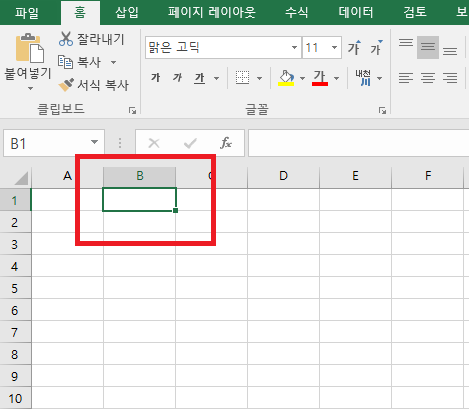The image size is (469, 409).
Task: Select row 3 header
Action: [15, 244]
